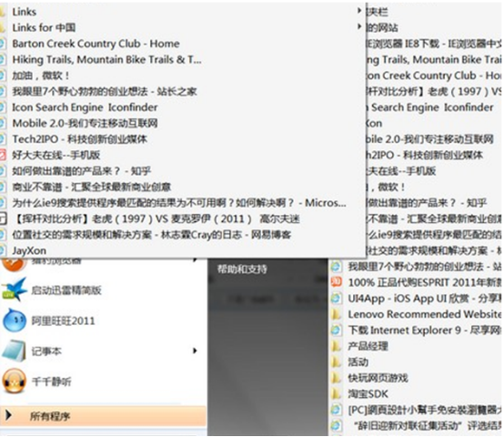Open Lenovo Recommended Websites folder
The image size is (504, 437).
424,314
